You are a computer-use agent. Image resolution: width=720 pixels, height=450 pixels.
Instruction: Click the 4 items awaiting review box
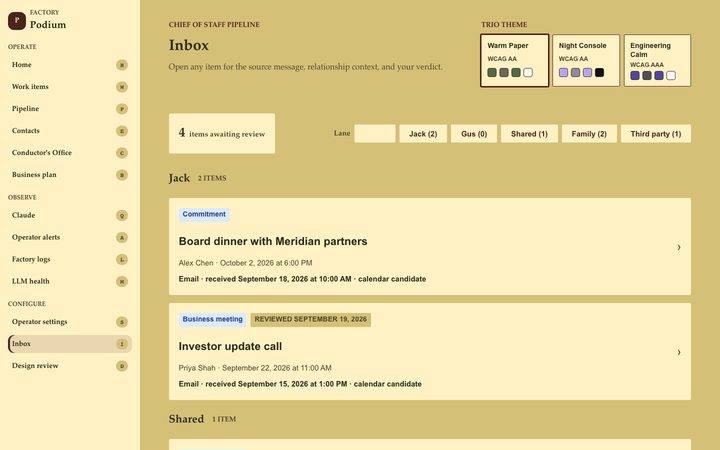(222, 134)
